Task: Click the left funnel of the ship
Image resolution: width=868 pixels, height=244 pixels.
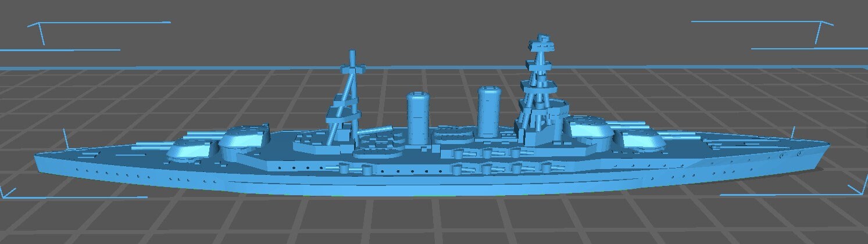Action: pos(417,119)
